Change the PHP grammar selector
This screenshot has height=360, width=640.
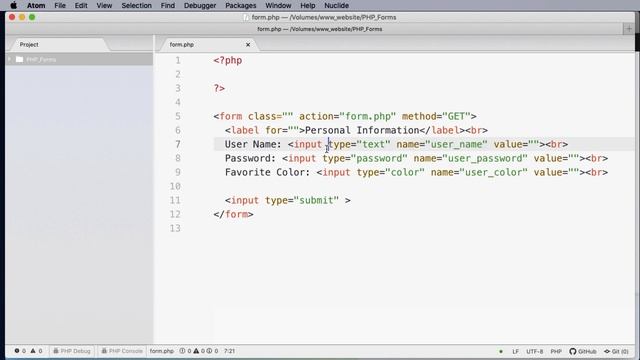click(556, 351)
